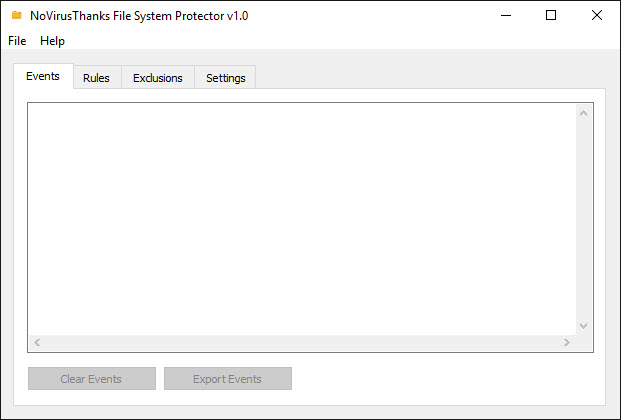Click the left arrow of the horizontal scrollbar
The height and width of the screenshot is (420, 621).
[x=37, y=342]
